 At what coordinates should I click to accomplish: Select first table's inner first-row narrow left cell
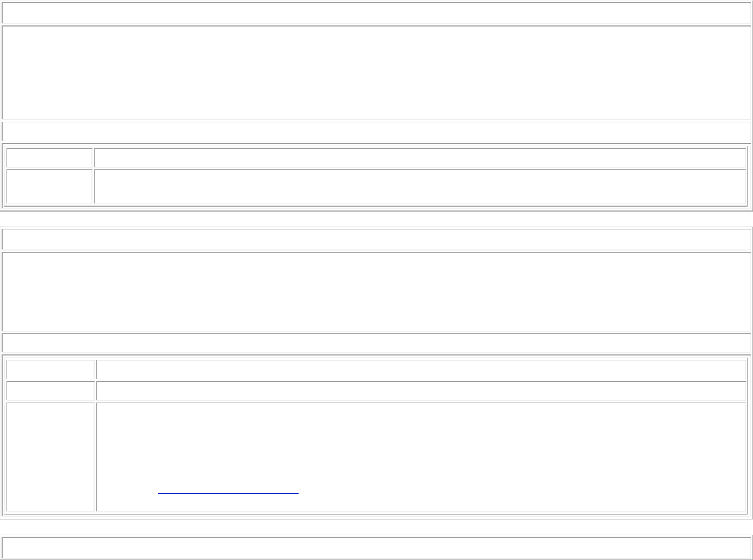click(49, 157)
